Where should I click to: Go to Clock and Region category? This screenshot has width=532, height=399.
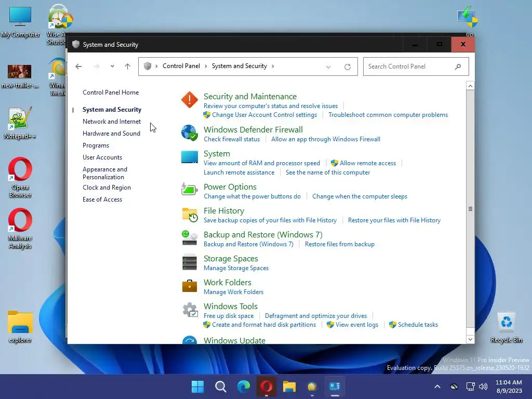(107, 188)
